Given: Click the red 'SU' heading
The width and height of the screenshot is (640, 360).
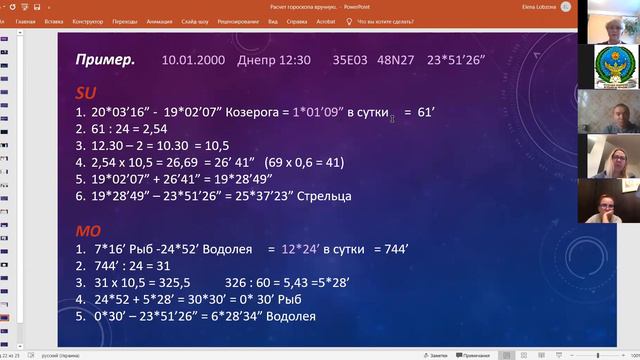Looking at the screenshot, I should coord(86,93).
